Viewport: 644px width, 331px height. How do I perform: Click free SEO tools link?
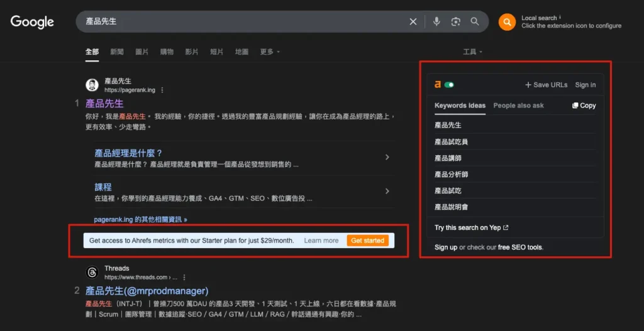[520, 247]
